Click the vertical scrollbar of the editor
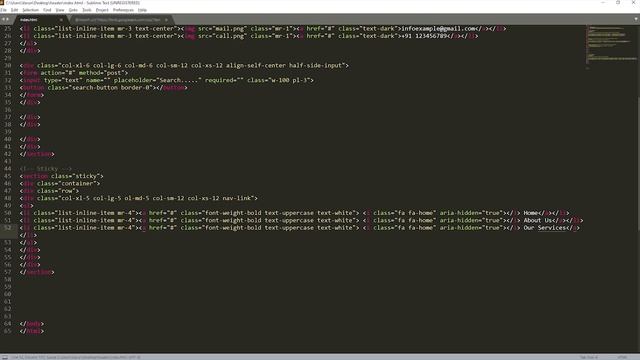 [638, 163]
